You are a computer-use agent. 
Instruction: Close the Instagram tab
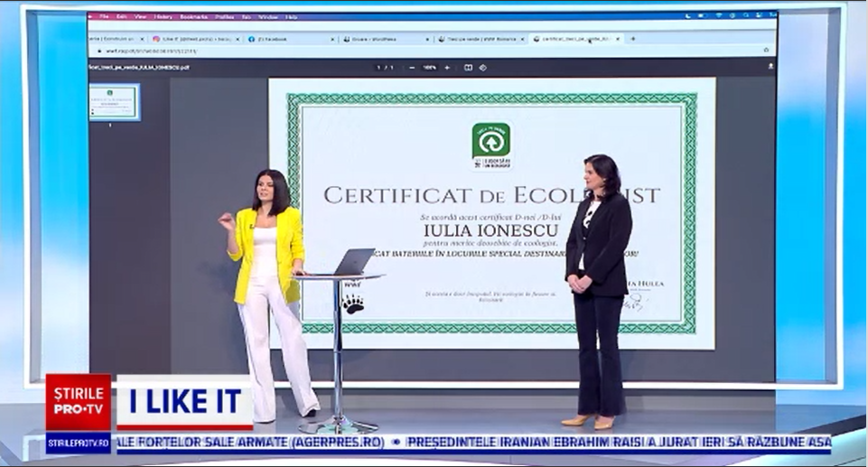click(x=238, y=39)
